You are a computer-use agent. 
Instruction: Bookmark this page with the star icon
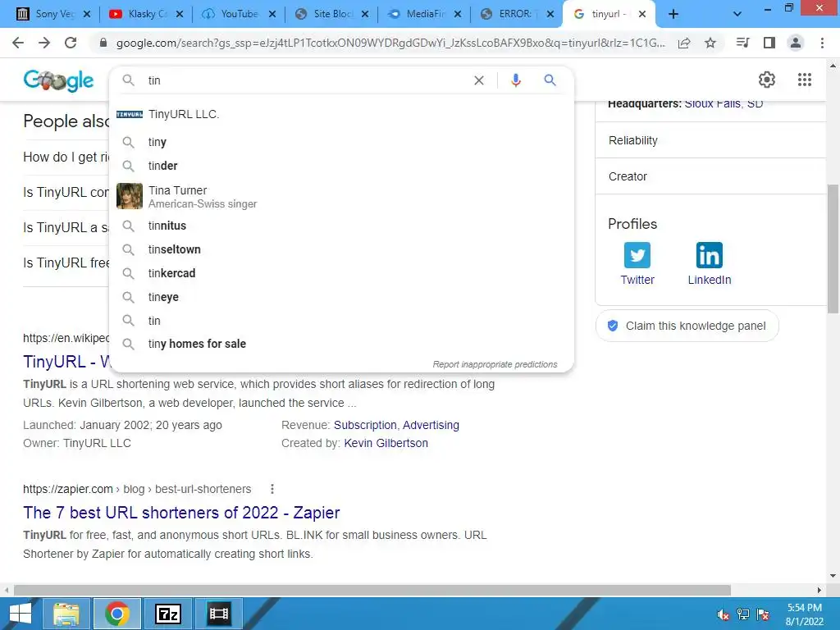pos(710,43)
